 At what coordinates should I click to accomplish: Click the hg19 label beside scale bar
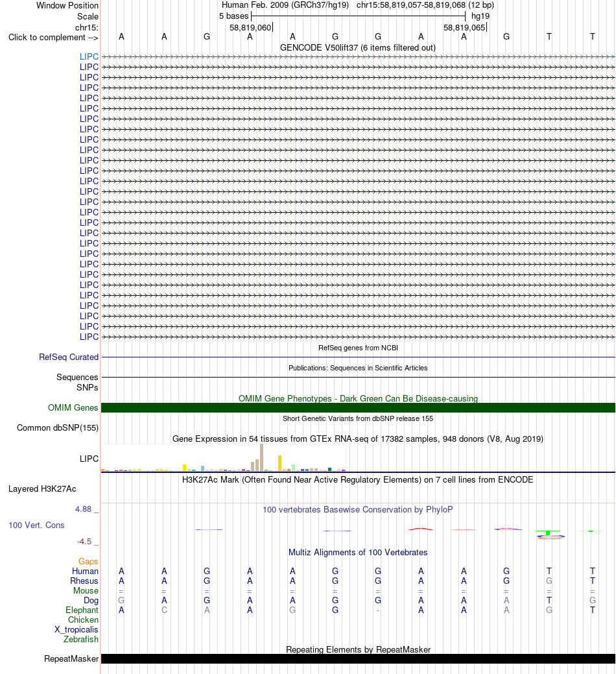tap(480, 16)
